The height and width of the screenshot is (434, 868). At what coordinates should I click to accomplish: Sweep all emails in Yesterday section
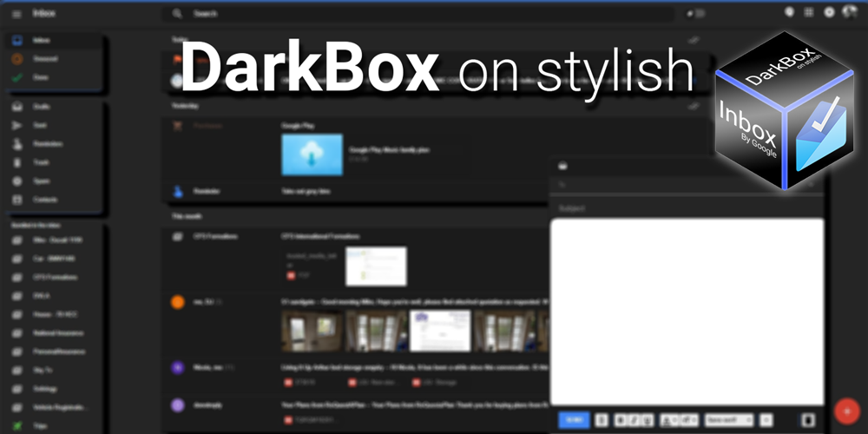694,105
